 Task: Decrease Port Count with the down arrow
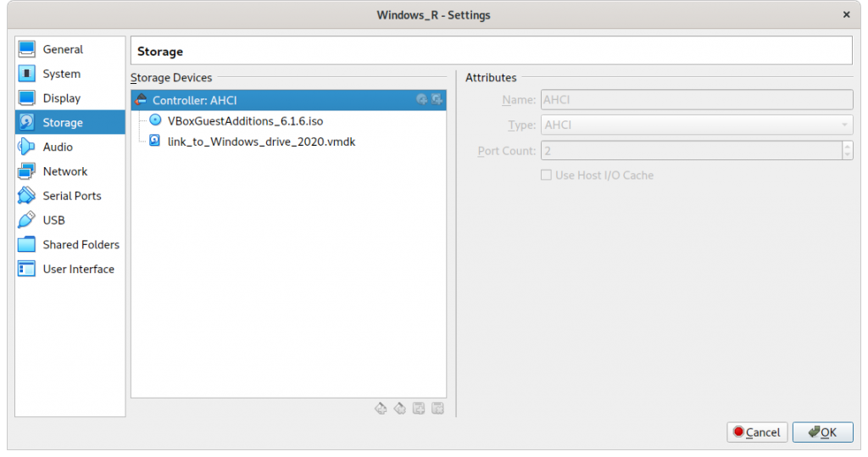848,154
